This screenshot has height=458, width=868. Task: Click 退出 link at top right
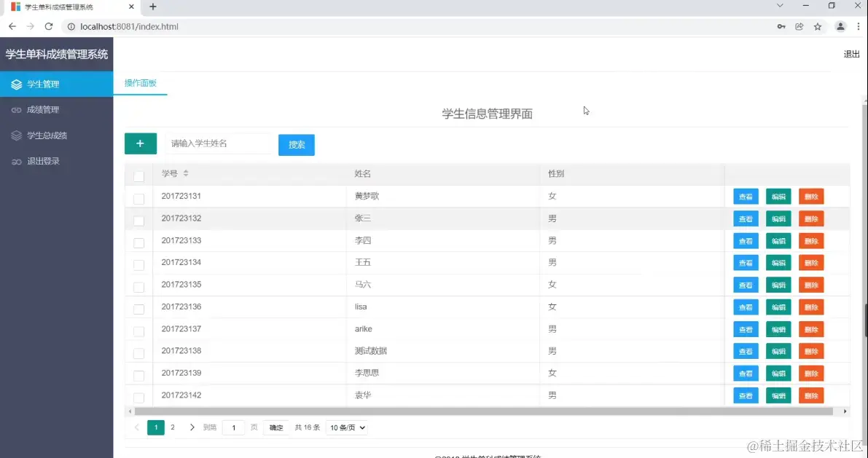click(x=851, y=54)
